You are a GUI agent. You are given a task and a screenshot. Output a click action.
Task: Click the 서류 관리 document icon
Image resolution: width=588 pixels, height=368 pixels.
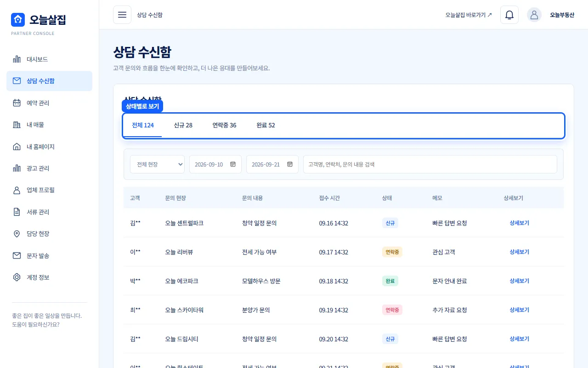17,212
